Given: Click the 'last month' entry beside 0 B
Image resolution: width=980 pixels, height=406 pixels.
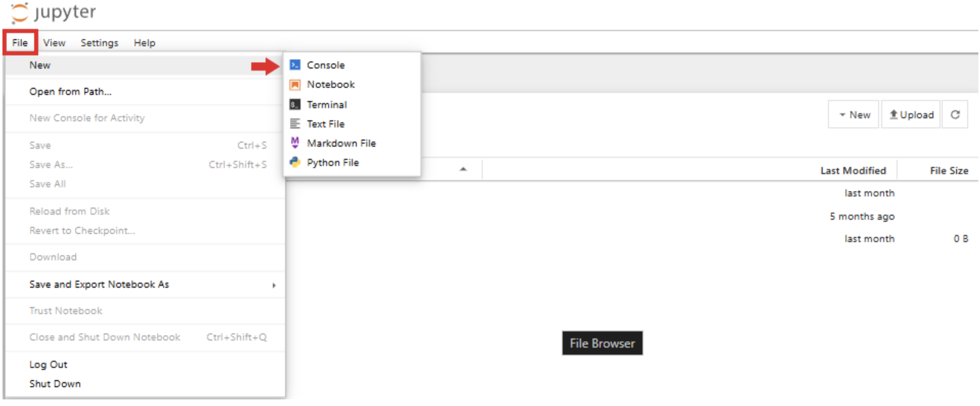Looking at the screenshot, I should [869, 238].
